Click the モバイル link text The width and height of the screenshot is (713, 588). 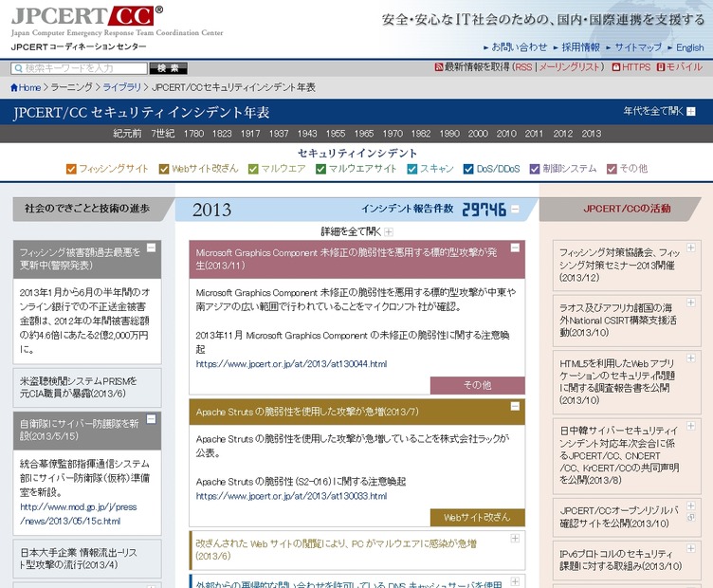pos(685,67)
